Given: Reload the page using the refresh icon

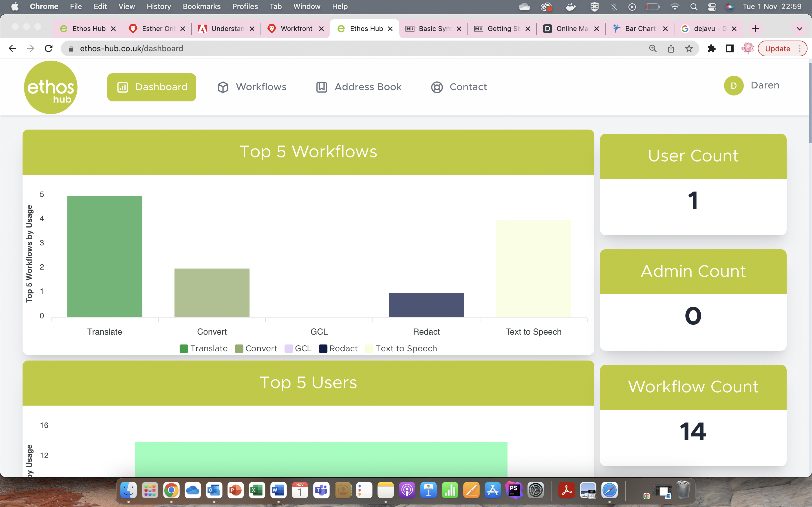Looking at the screenshot, I should 49,48.
